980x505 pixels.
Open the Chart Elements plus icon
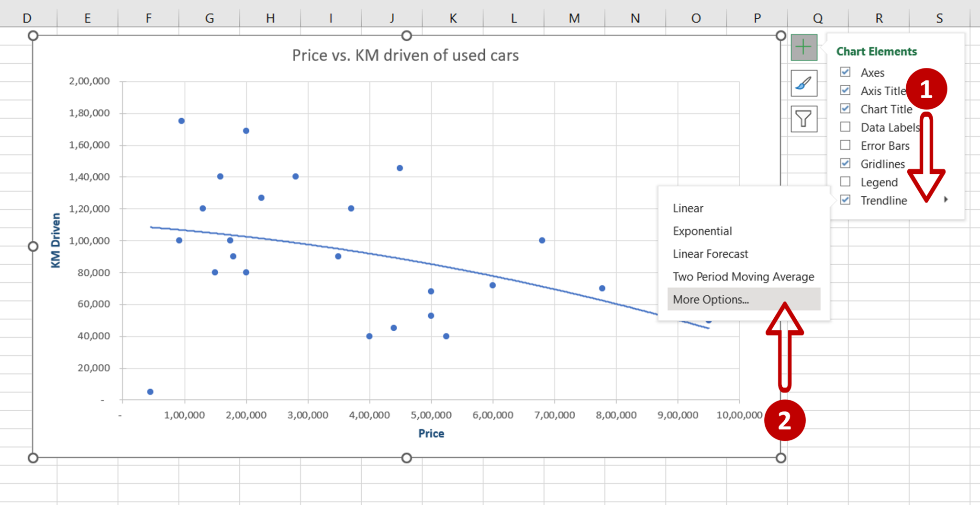[x=803, y=47]
